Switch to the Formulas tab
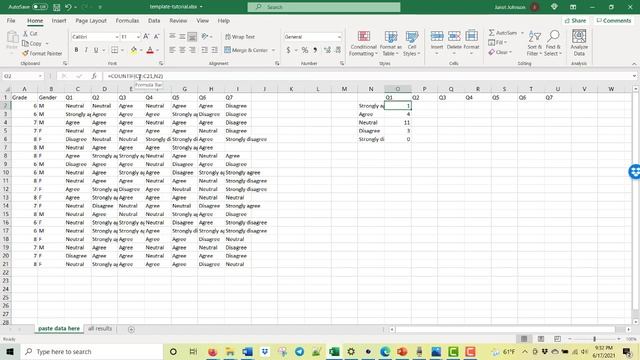Screen dimensions: 640x360 pyautogui.click(x=127, y=20)
